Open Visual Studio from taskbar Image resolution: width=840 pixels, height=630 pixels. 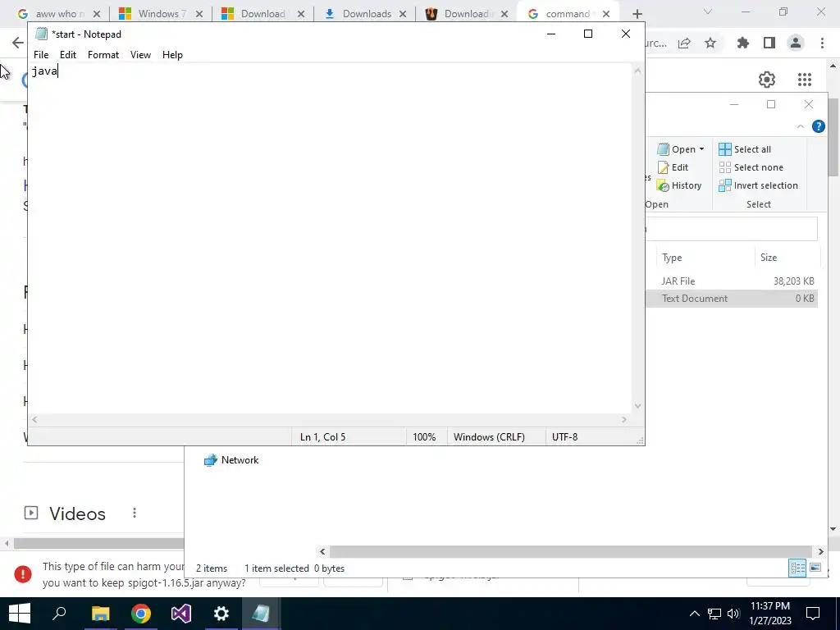tap(181, 614)
